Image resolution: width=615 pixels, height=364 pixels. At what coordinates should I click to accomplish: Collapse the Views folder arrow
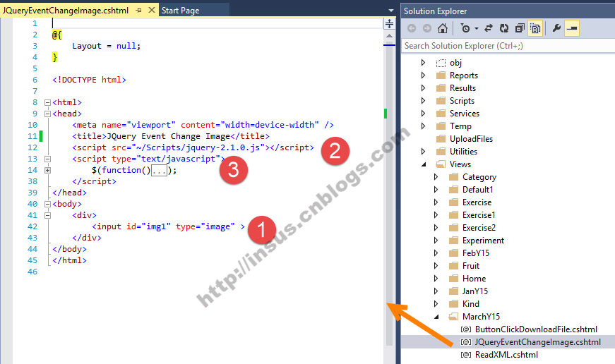(x=424, y=164)
